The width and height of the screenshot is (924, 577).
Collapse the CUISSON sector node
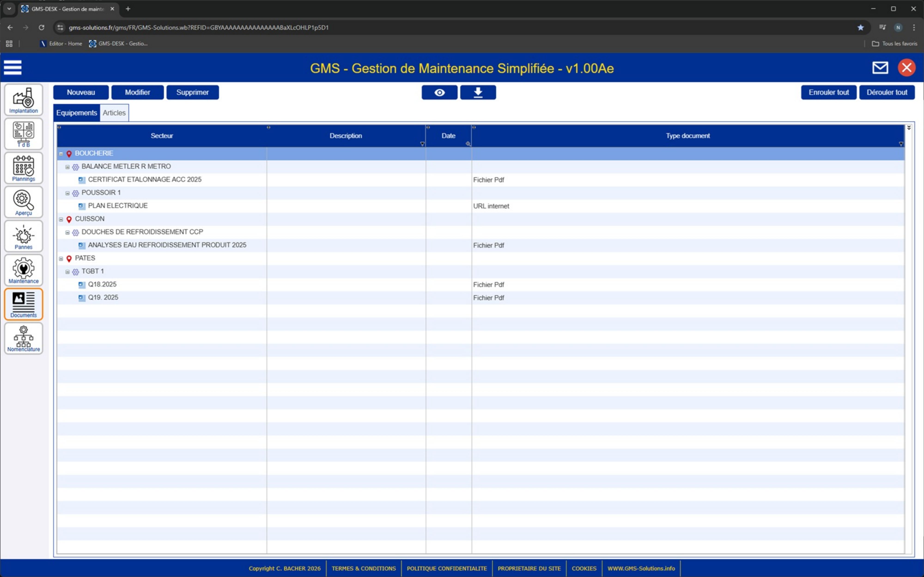tap(61, 220)
